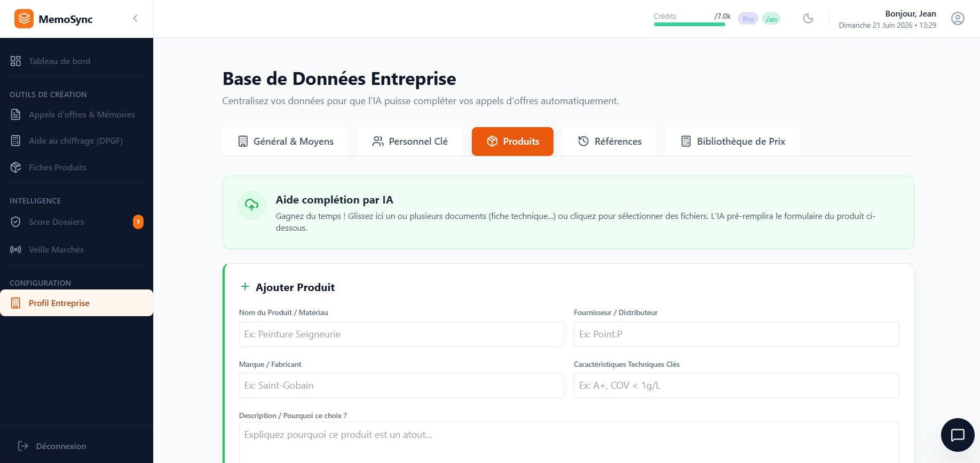
Task: Focus the Description / Pourquoi ce choix textarea
Action: coord(569,443)
